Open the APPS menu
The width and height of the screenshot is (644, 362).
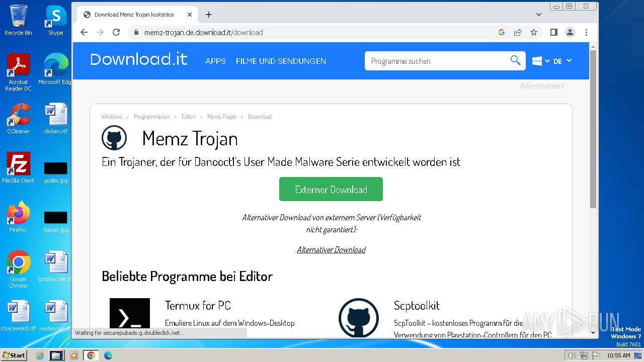pyautogui.click(x=215, y=61)
